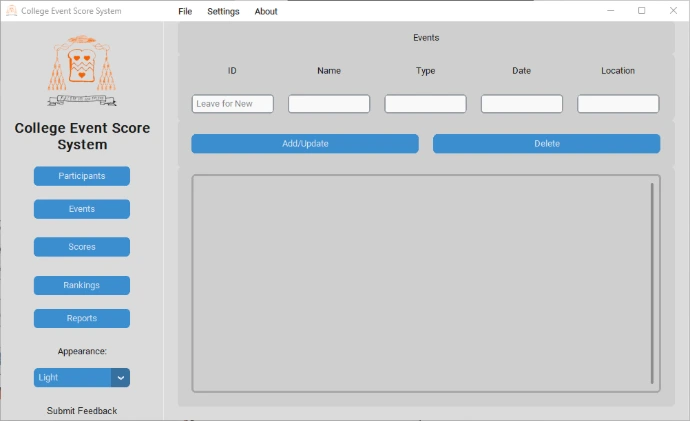690x421 pixels.
Task: Go to the Participants section
Action: (82, 176)
